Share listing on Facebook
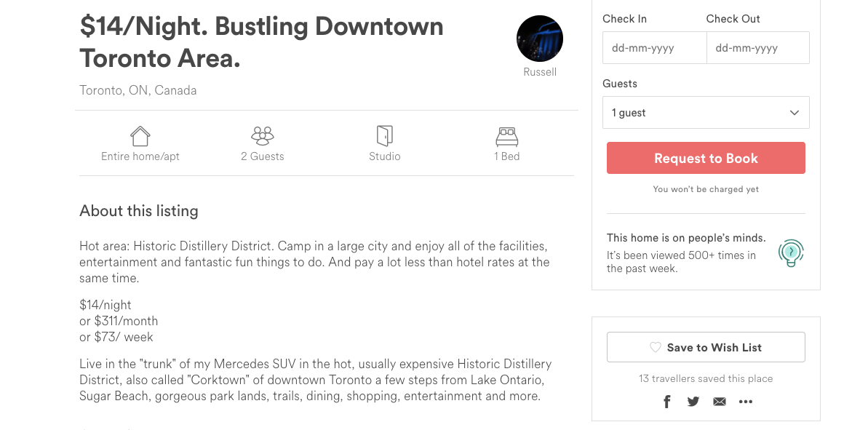Image resolution: width=868 pixels, height=430 pixels. pos(667,402)
